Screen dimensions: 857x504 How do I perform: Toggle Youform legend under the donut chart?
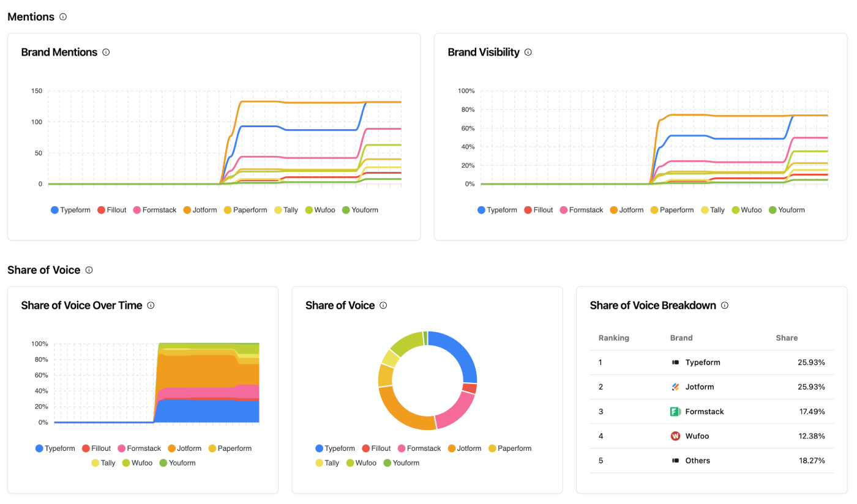[x=402, y=464]
